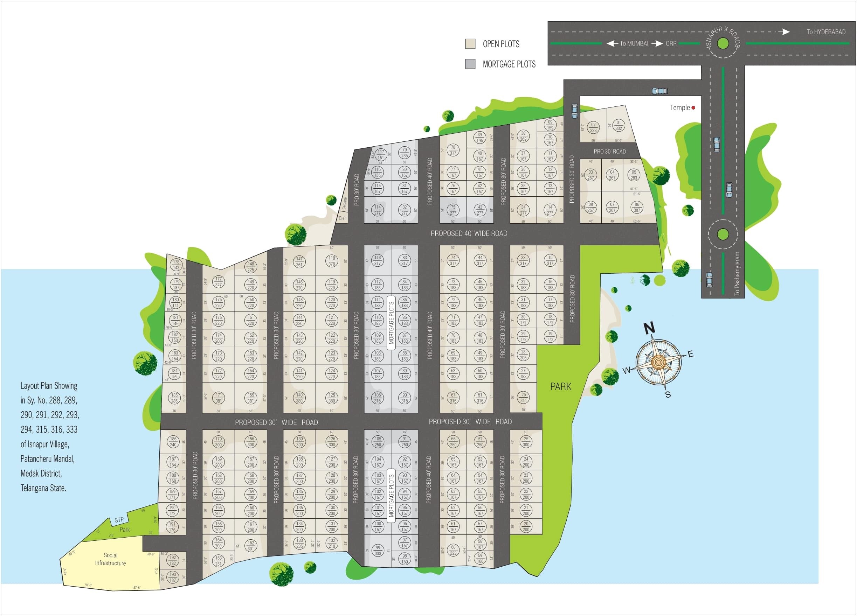Select plot 162 marker with area 301

click(251, 546)
